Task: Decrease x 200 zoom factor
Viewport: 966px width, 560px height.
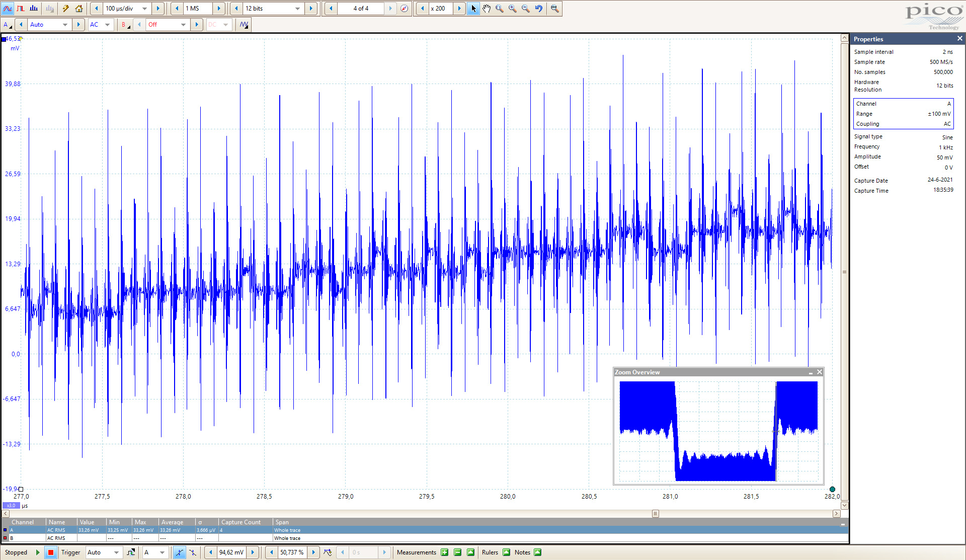Action: click(x=422, y=9)
